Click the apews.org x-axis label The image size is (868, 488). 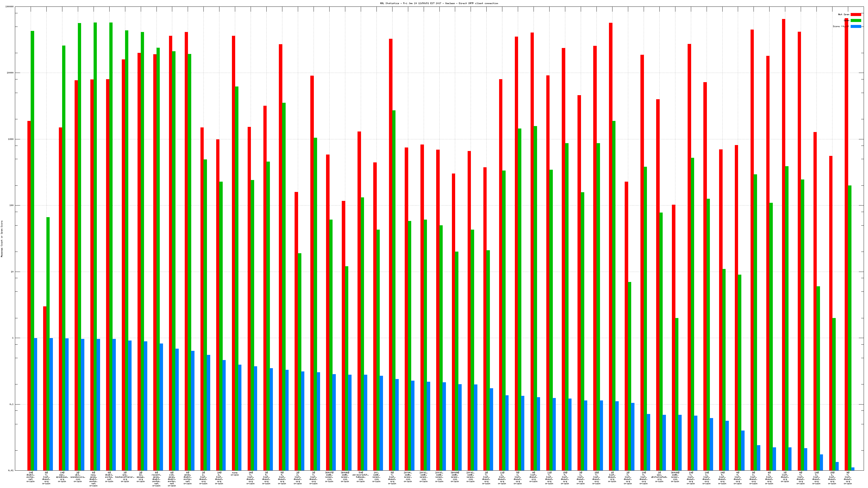[141, 477]
